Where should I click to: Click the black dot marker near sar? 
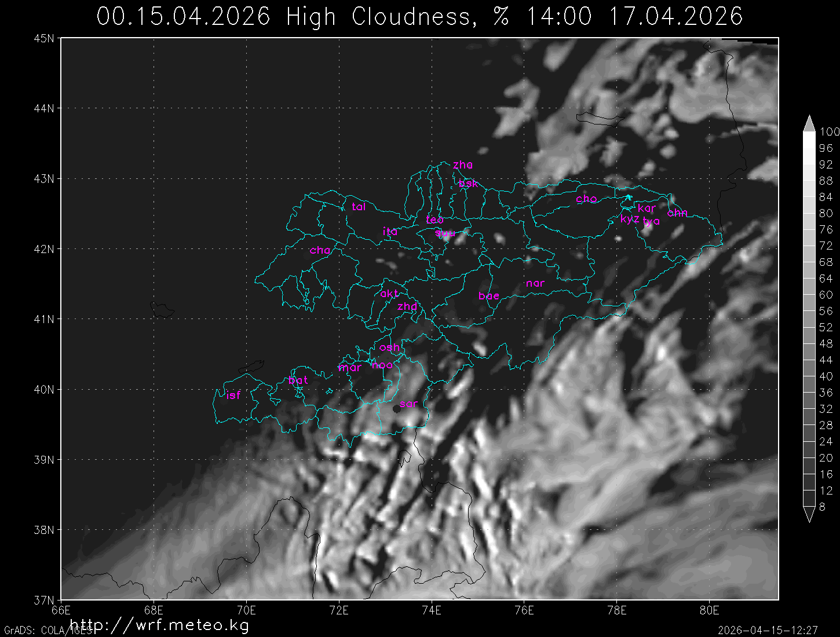(396, 408)
